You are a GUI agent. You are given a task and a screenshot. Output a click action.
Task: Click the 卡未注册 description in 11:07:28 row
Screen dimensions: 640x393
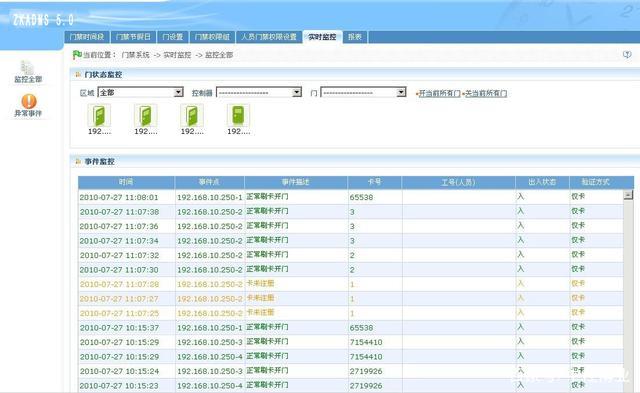coord(260,283)
